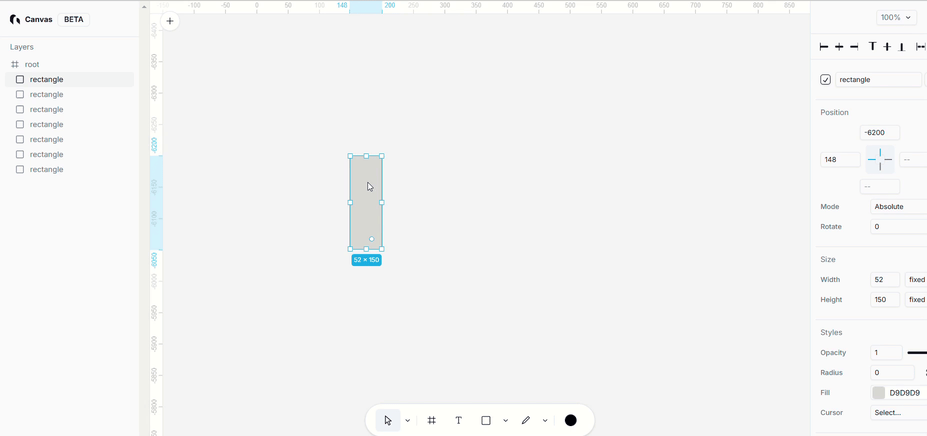Select the Pencil drawing tool
Viewport: 927px width, 436px height.
tap(526, 421)
